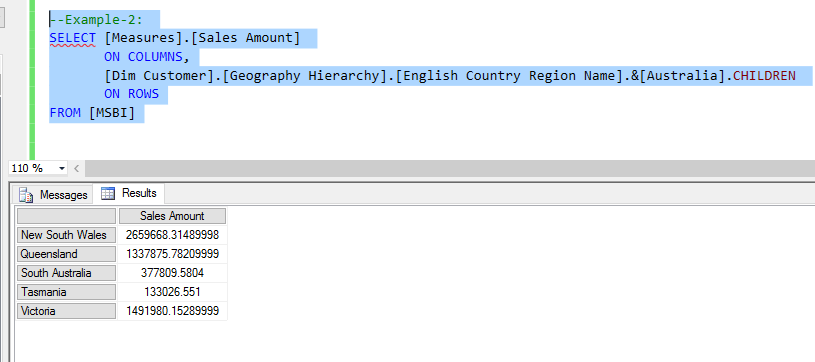Screen dimensions: 815x362
Task: Click the horizontal scrollbar left arrow
Action: (76, 169)
